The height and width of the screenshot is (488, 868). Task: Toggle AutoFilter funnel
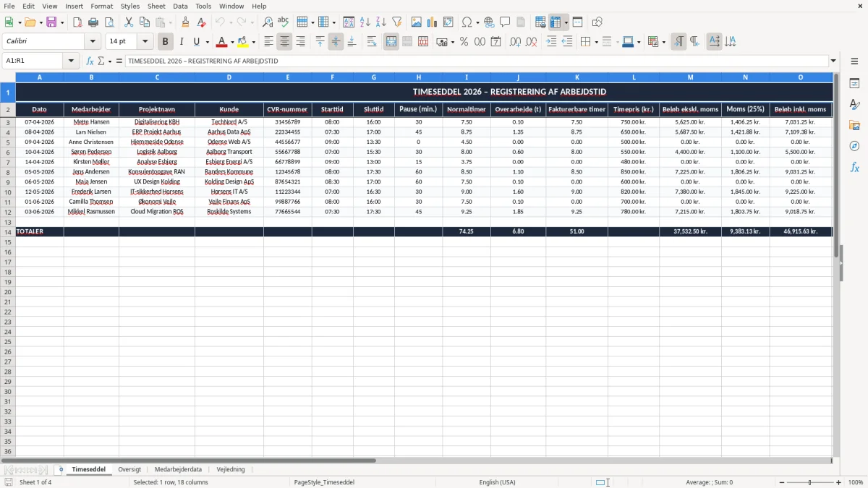(396, 22)
